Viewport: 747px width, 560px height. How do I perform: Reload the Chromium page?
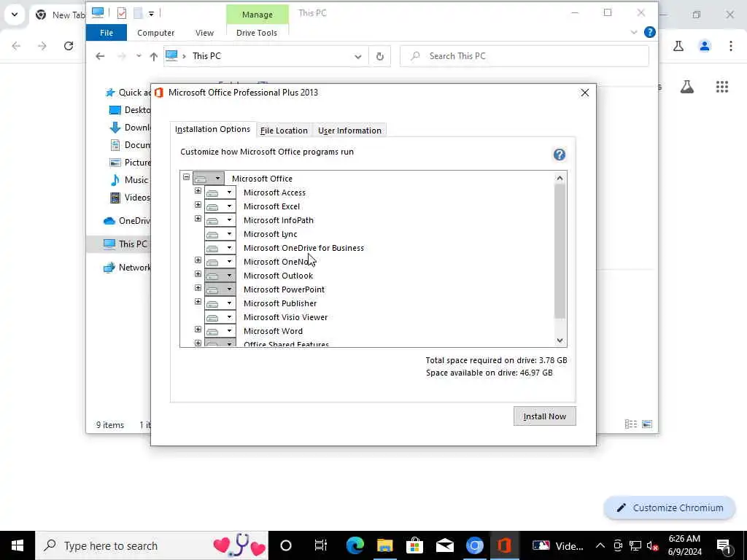(69, 46)
